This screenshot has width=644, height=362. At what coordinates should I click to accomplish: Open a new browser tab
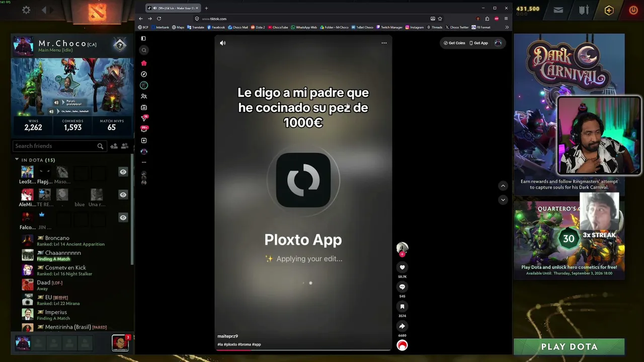click(206, 8)
